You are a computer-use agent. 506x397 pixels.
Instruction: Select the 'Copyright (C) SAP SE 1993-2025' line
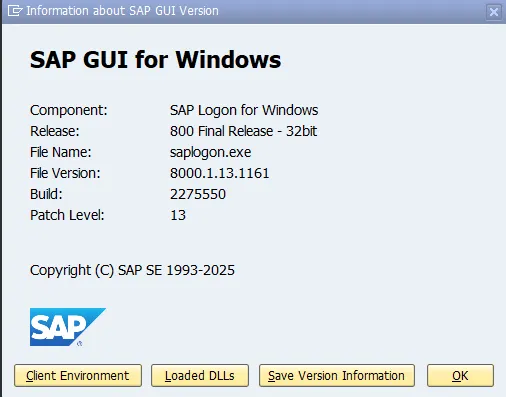(132, 270)
